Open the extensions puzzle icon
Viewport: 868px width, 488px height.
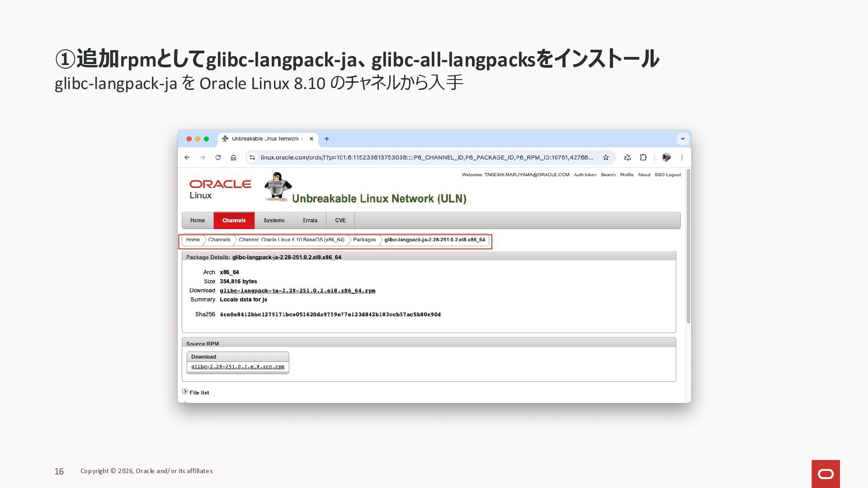click(x=643, y=157)
